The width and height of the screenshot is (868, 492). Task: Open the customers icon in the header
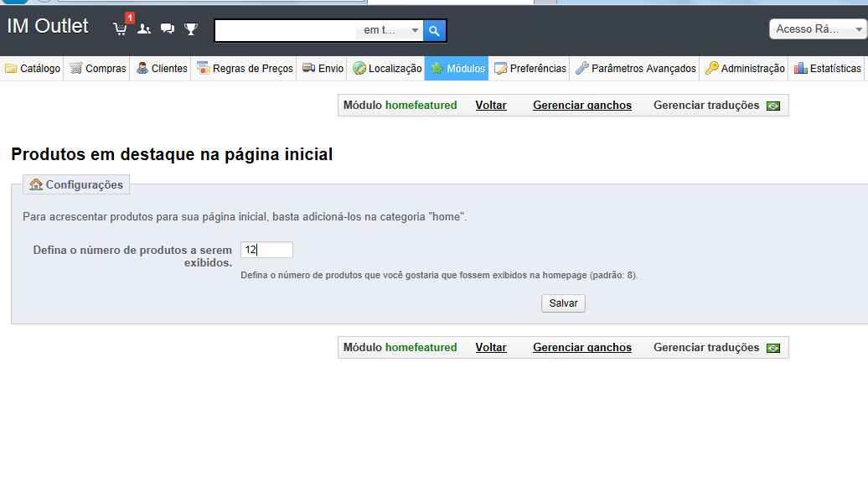144,28
